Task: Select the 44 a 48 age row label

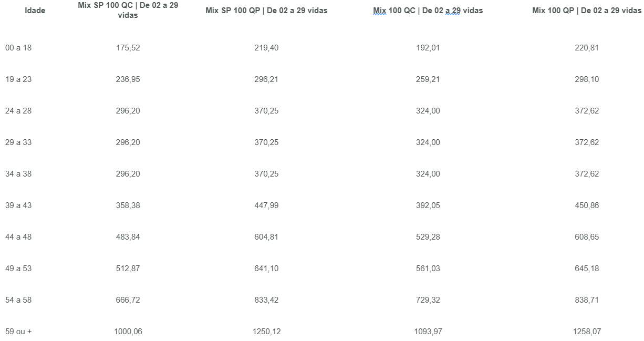Action: click(18, 237)
